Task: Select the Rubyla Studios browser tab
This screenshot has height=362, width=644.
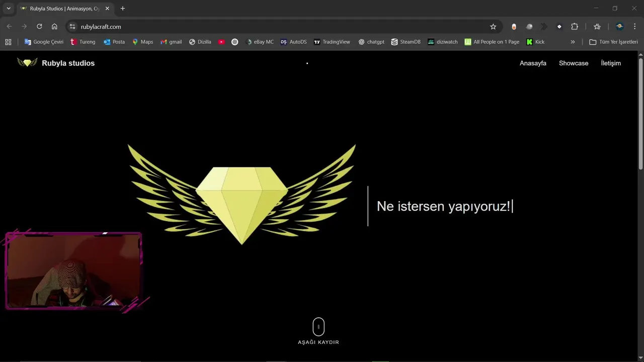Action: click(x=64, y=9)
